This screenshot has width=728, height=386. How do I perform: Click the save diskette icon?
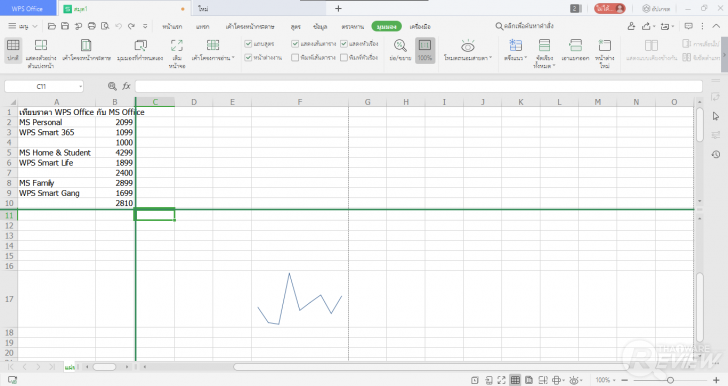pyautogui.click(x=65, y=26)
